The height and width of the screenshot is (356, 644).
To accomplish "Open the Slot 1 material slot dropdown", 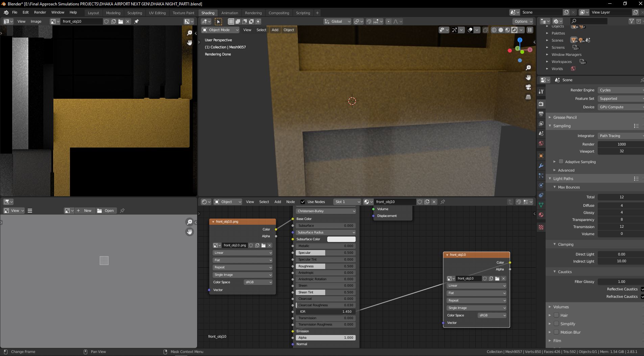I will click(347, 202).
